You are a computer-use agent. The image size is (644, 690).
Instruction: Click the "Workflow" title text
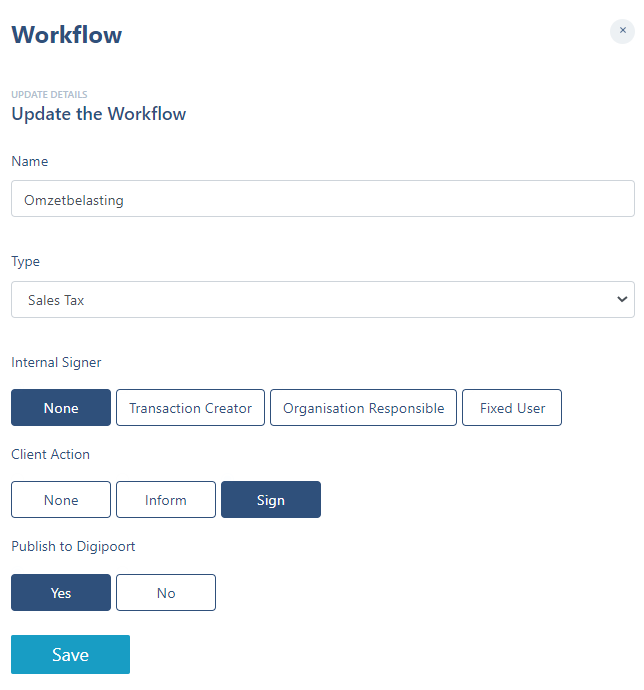pos(66,35)
